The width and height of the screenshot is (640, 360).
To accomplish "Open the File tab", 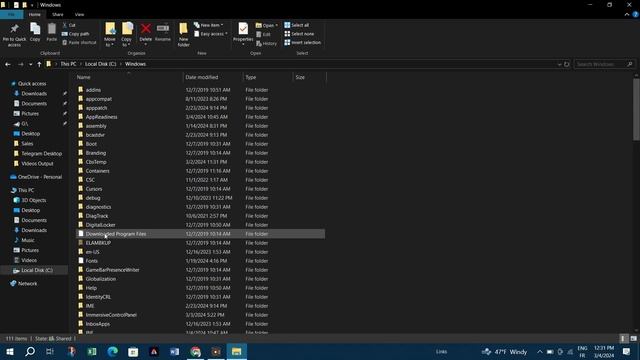I will 11,15.
